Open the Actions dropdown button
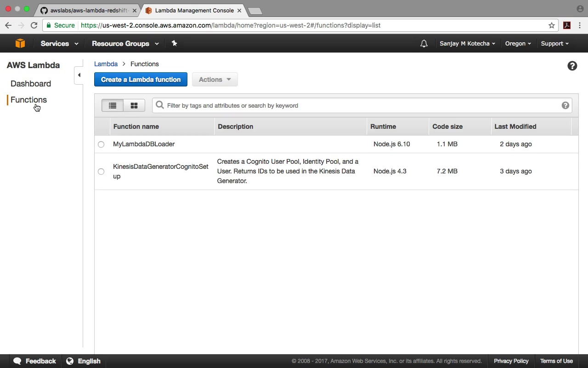 pos(215,80)
